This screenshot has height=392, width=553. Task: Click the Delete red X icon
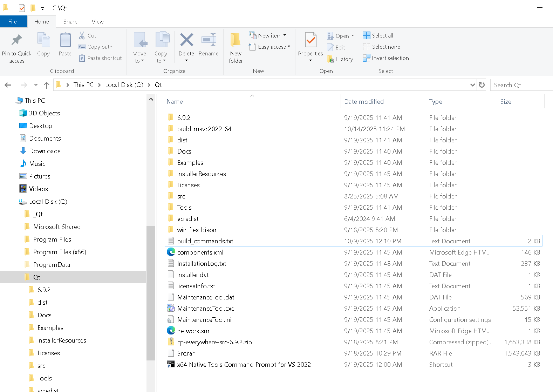coord(186,40)
